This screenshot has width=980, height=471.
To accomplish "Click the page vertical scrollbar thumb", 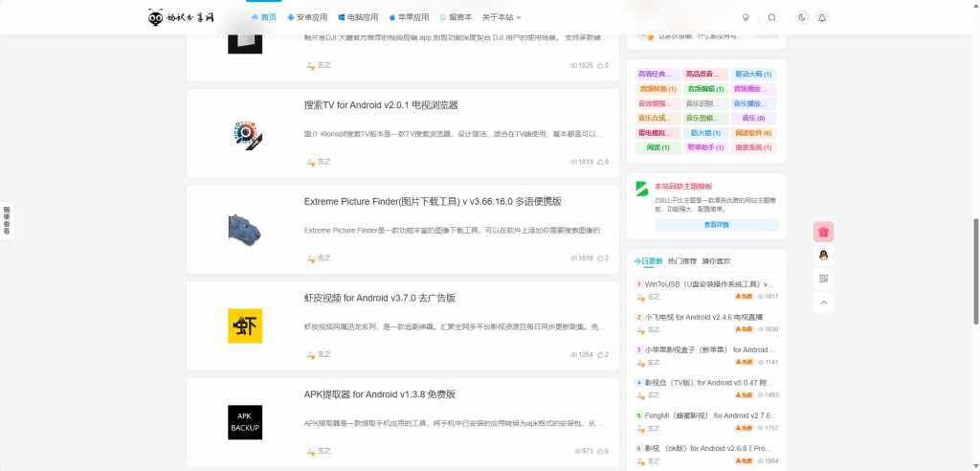I will pos(976,271).
